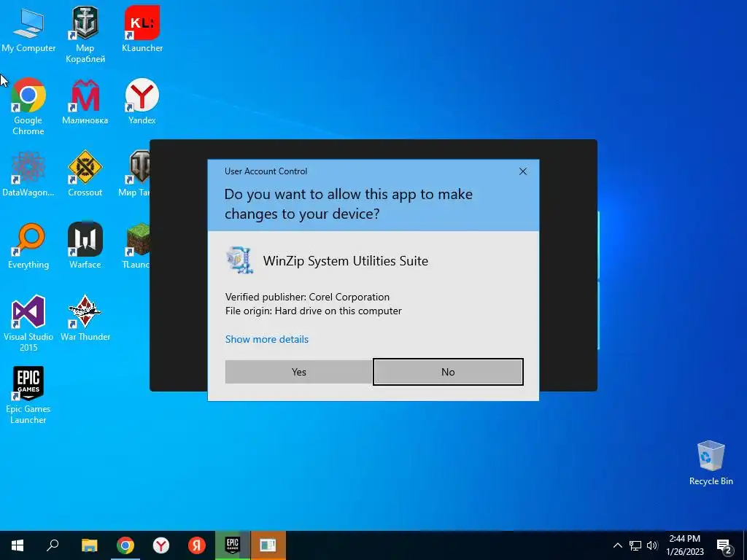Click the Verified publisher: Corel Corporation text
The image size is (747, 560).
(x=307, y=297)
